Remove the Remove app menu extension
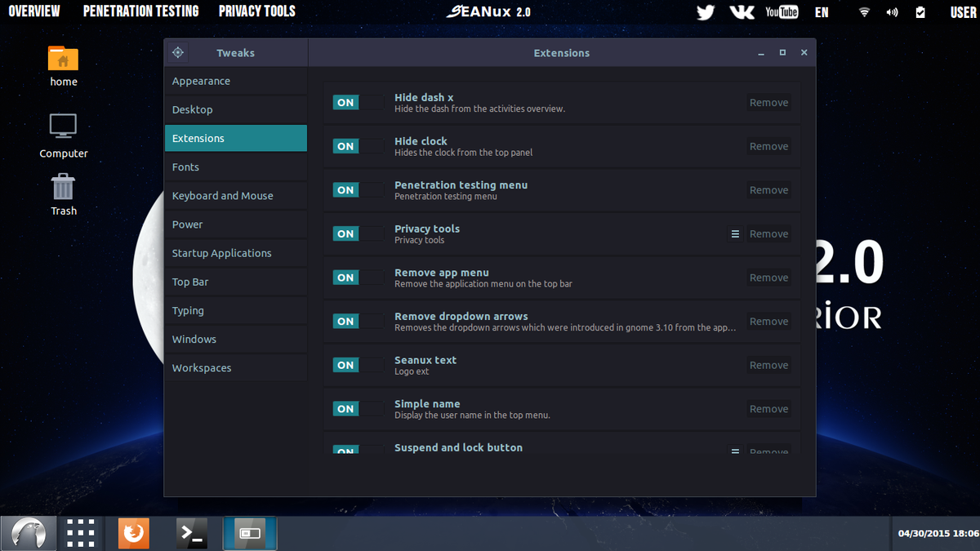Viewport: 980px width, 551px height. tap(768, 278)
